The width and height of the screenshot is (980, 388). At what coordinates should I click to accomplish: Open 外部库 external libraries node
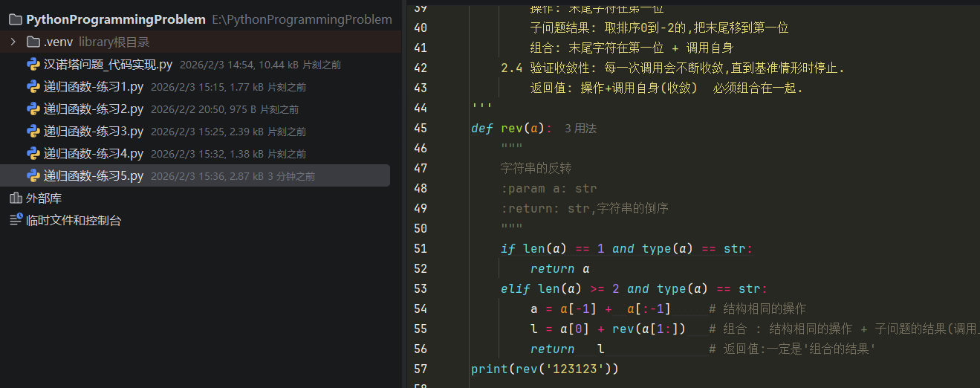tap(44, 198)
